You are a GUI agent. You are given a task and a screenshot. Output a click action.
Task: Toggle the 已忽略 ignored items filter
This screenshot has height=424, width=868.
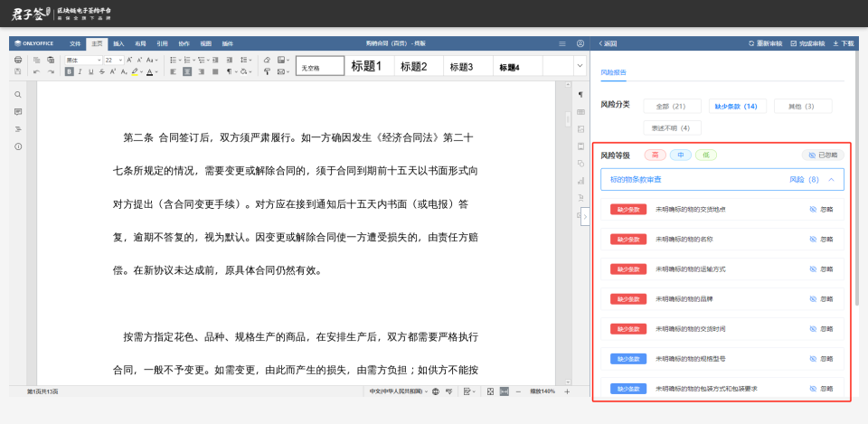point(822,155)
